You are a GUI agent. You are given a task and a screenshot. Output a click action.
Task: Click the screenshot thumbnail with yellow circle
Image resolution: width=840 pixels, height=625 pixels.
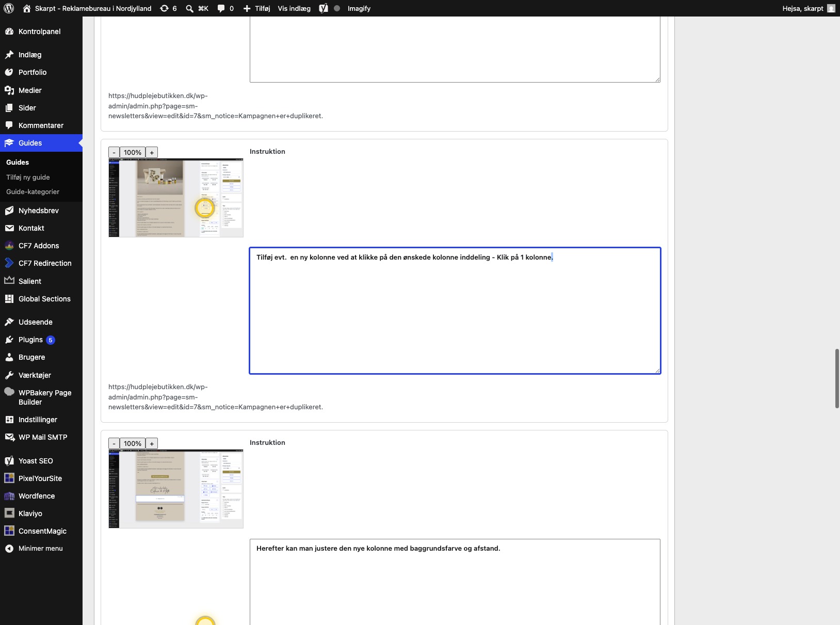point(176,198)
